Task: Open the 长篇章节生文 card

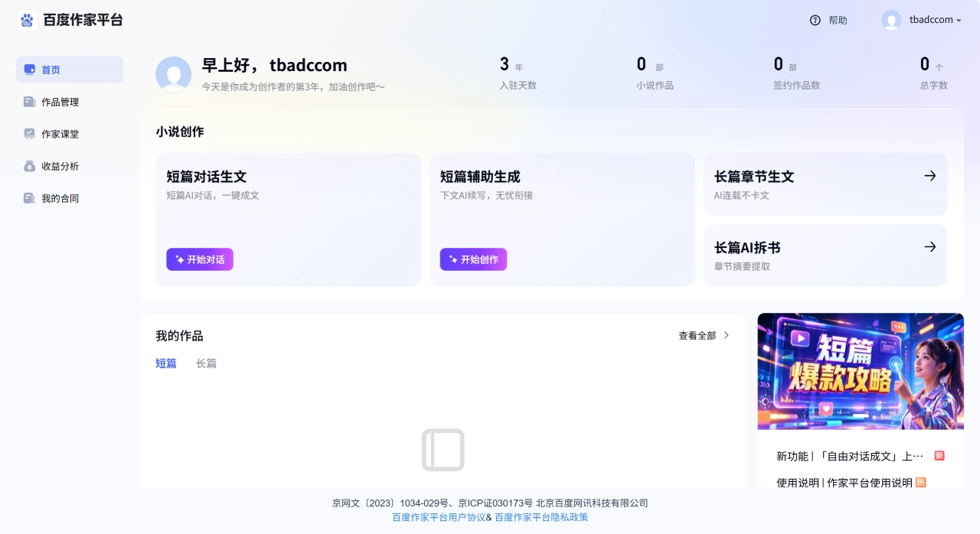Action: point(825,184)
